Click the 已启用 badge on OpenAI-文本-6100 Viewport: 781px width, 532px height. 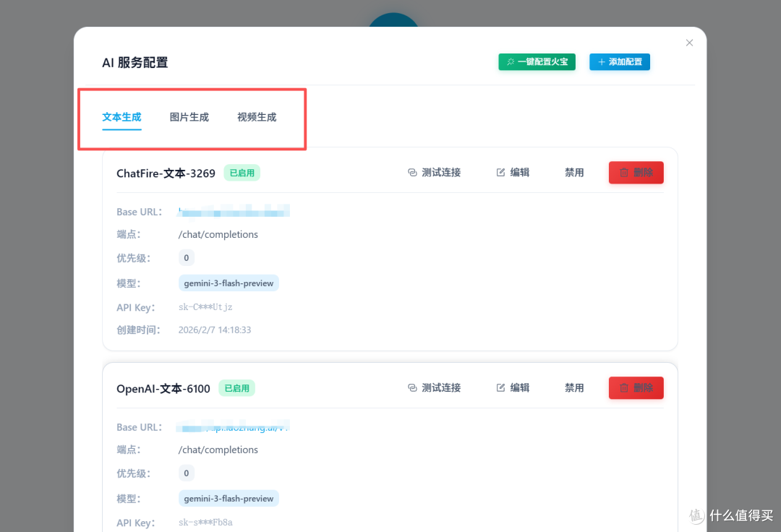[237, 388]
